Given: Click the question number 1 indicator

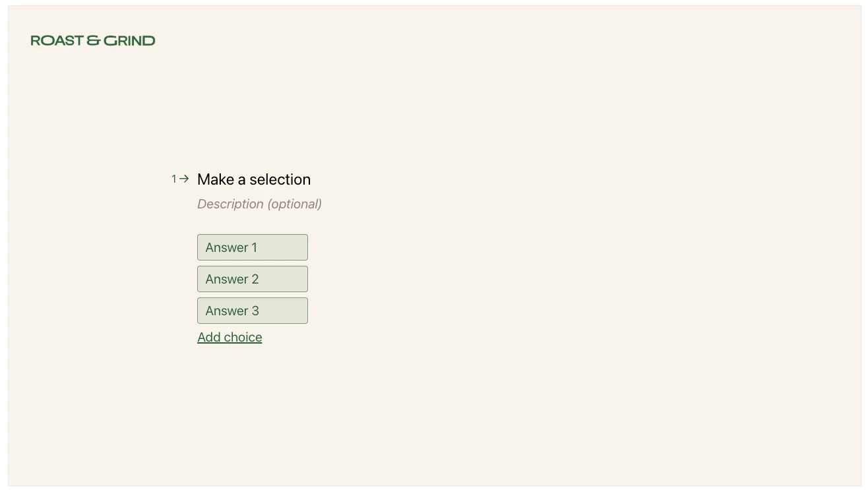Looking at the screenshot, I should point(174,179).
